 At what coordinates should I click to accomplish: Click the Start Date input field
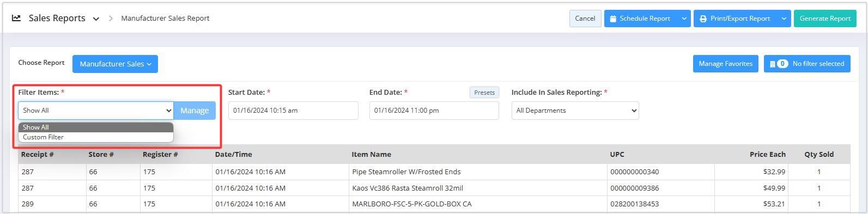pos(293,111)
